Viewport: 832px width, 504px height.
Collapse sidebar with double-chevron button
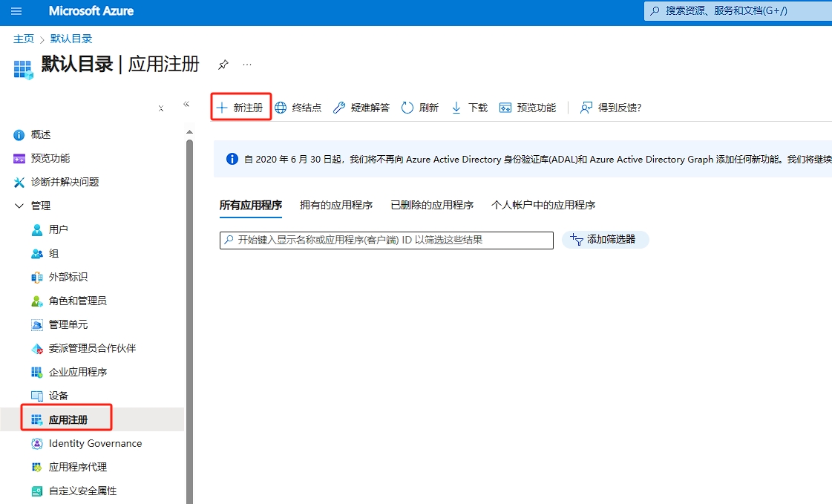pyautogui.click(x=186, y=105)
